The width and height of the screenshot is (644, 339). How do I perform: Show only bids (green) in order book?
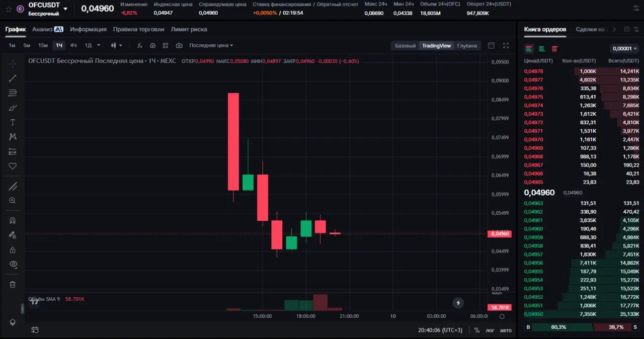(x=542, y=49)
